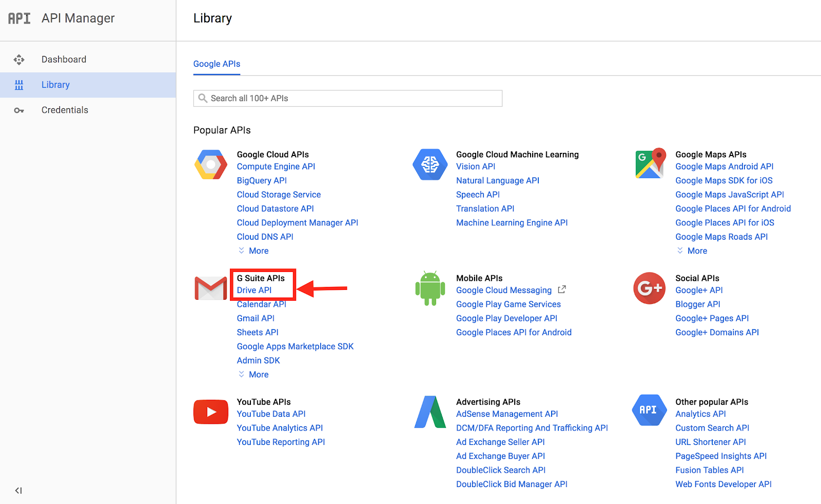Click the Gmail envelope icon
Screen dimensions: 821x504
pyautogui.click(x=211, y=288)
